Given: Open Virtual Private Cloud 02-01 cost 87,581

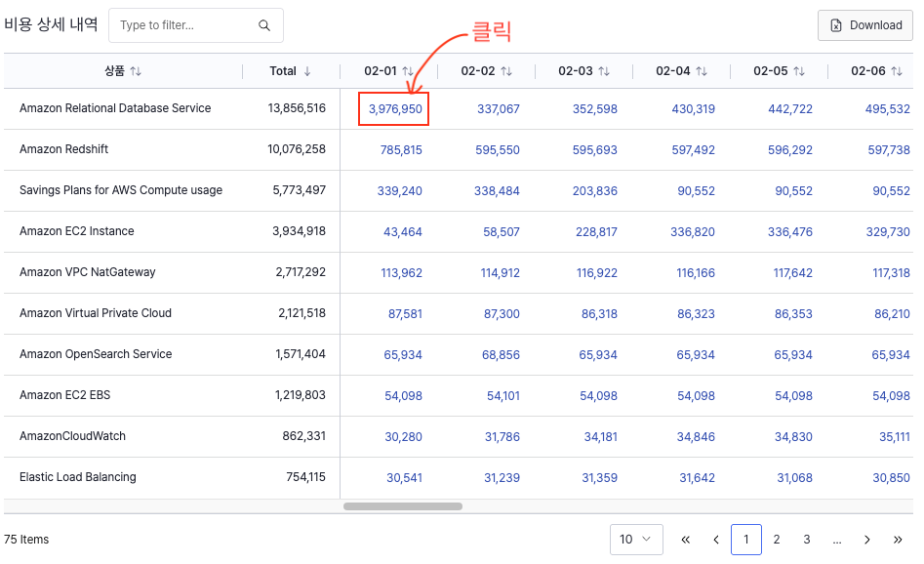Looking at the screenshot, I should 406,313.
